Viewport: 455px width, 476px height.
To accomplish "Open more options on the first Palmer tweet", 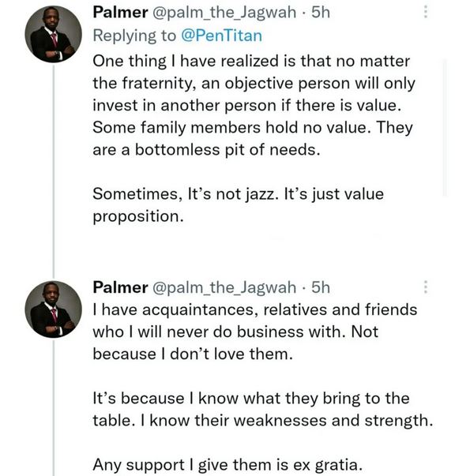I will coord(426,12).
